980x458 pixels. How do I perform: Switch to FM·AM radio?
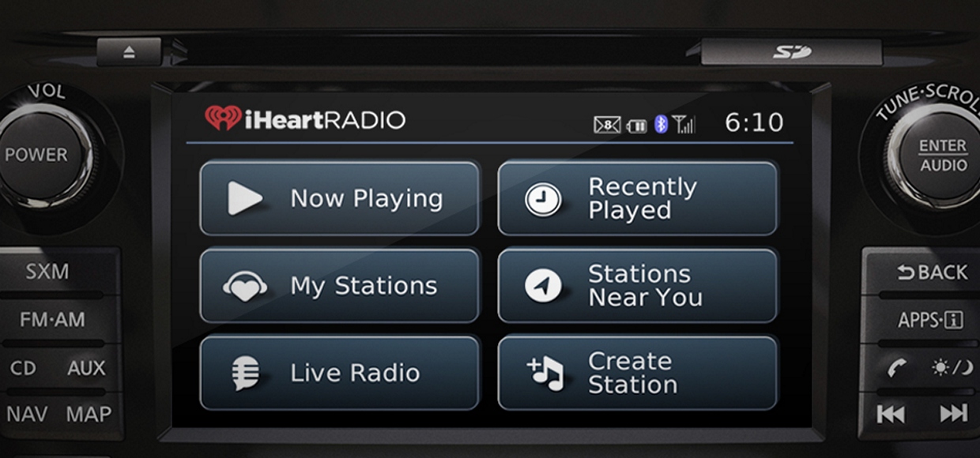(x=52, y=320)
